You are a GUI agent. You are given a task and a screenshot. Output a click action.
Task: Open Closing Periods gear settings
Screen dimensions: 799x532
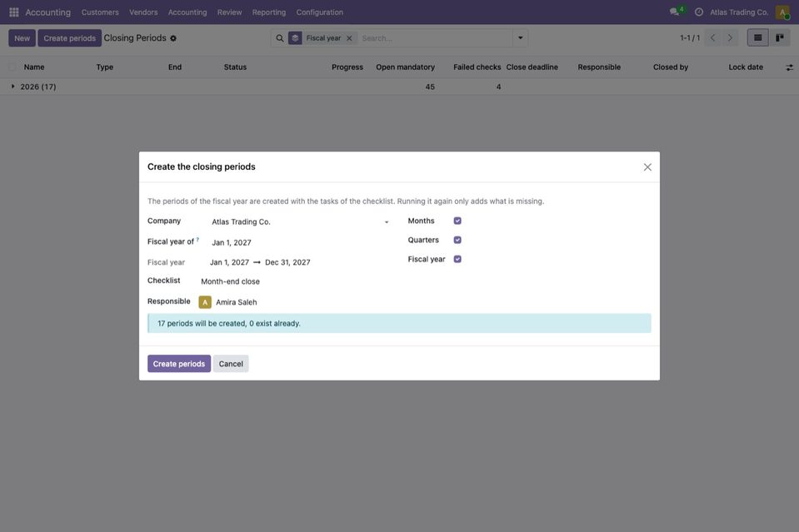point(173,38)
